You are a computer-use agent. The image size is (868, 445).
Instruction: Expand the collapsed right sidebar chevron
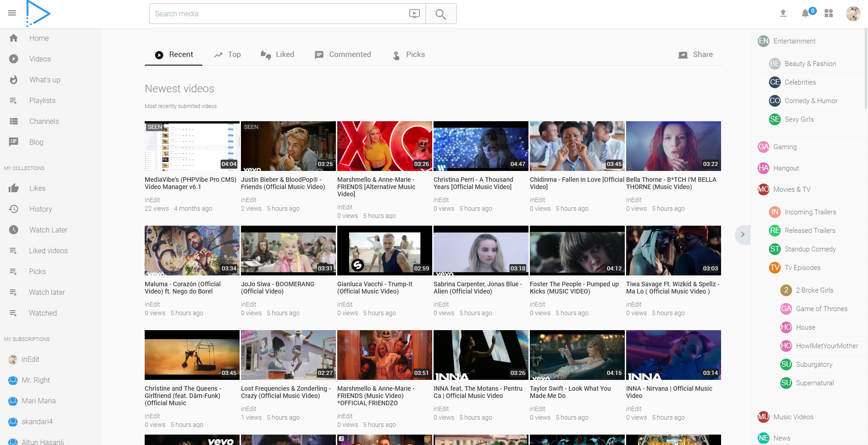743,235
